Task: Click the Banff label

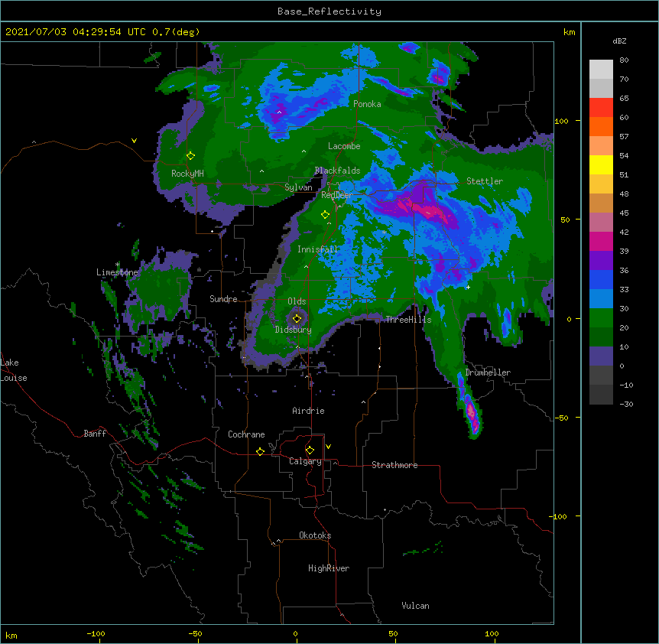Action: [95, 434]
